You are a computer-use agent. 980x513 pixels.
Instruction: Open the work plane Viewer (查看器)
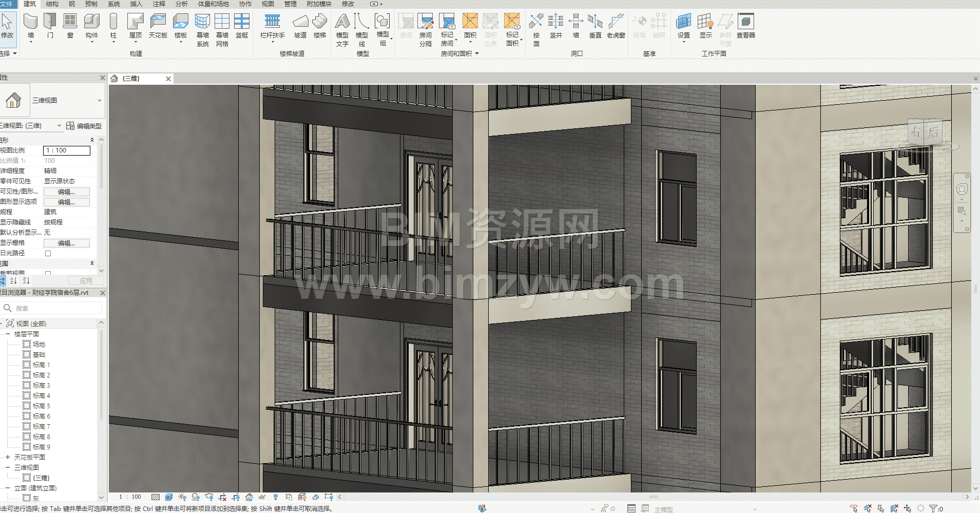coord(746,27)
